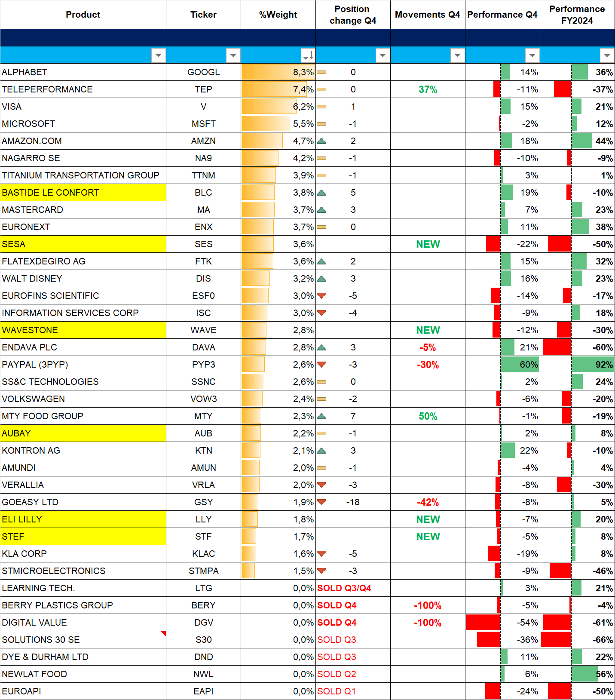Image resolution: width=615 pixels, height=700 pixels.
Task: Click the flat dash icon in VOLKSWAGEN row
Action: coord(321,399)
